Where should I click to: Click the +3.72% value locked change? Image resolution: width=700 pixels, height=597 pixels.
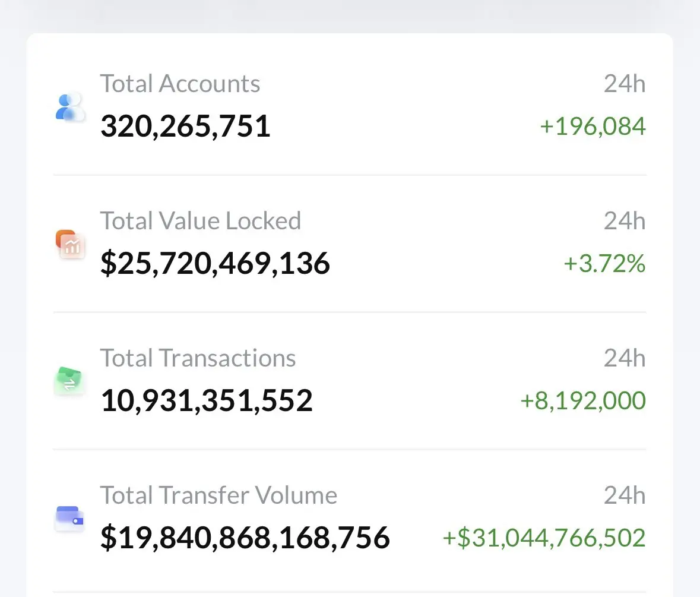click(604, 263)
